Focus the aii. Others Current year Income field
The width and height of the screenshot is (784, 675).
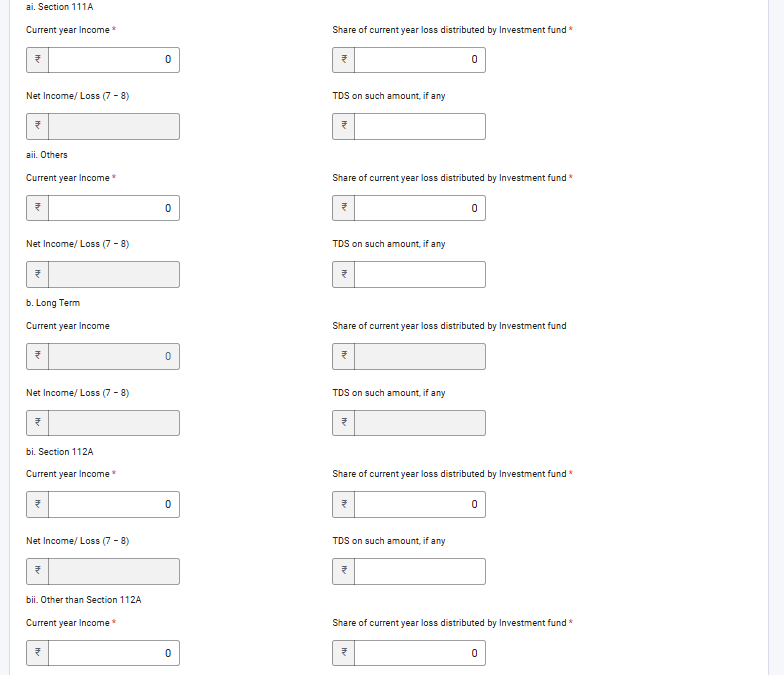point(114,208)
